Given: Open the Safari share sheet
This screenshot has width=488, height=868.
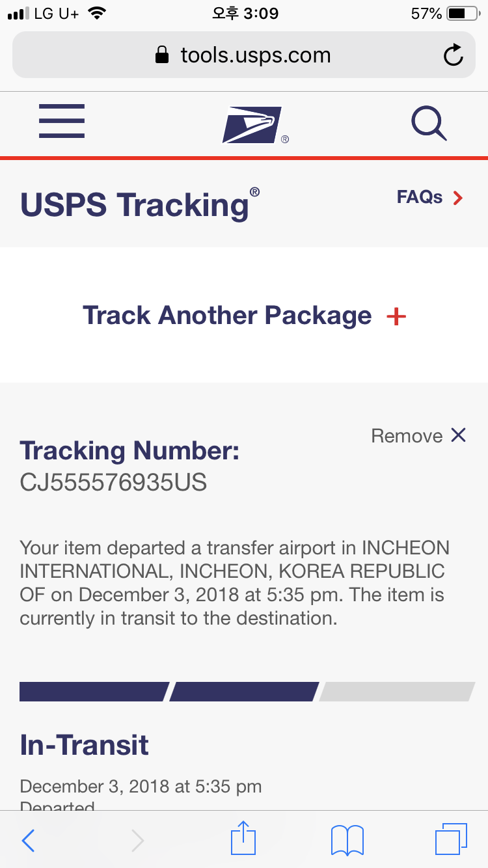Looking at the screenshot, I should [243, 839].
